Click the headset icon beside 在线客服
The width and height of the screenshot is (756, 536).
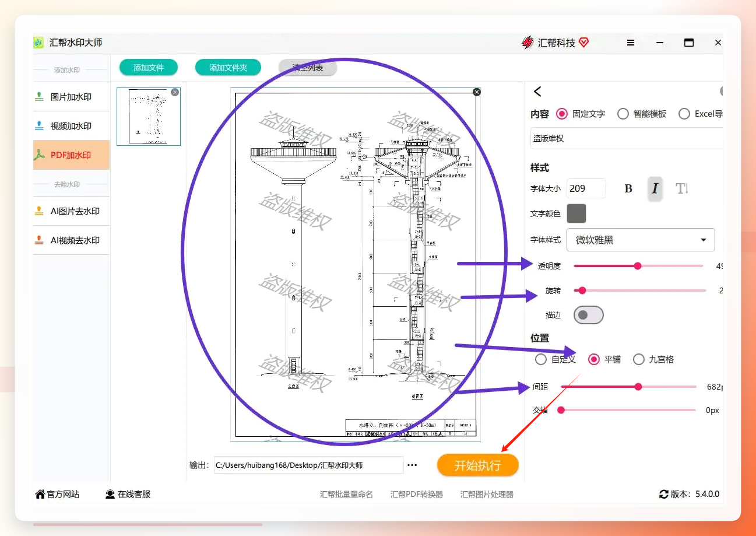110,494
